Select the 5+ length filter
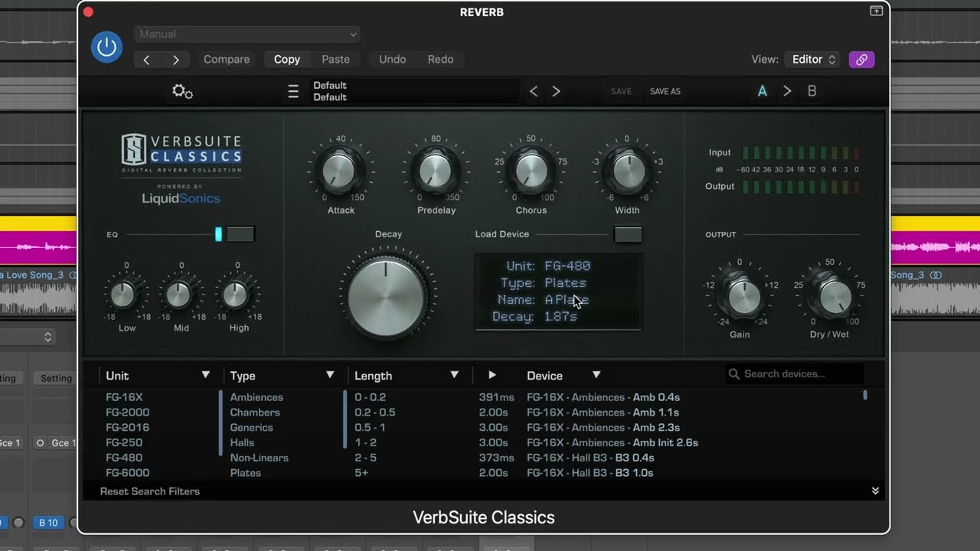980x551 pixels. pyautogui.click(x=361, y=473)
